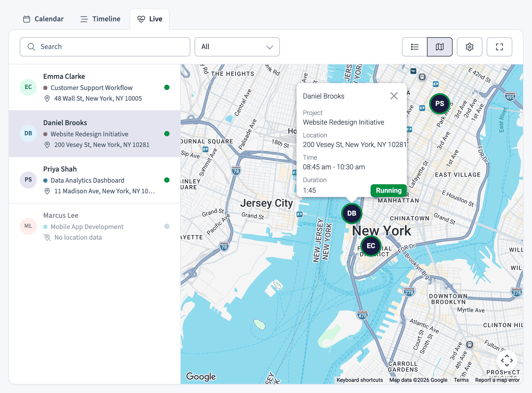Click the PS marker on the map
The image size is (532, 393).
440,104
